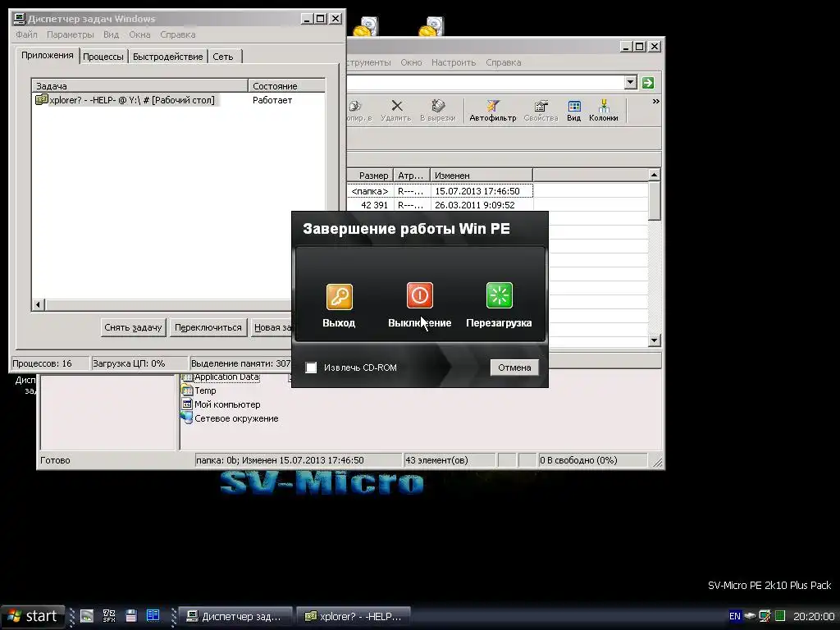The height and width of the screenshot is (630, 840).
Task: Click the Изменен column header in xplorer
Action: tap(482, 176)
